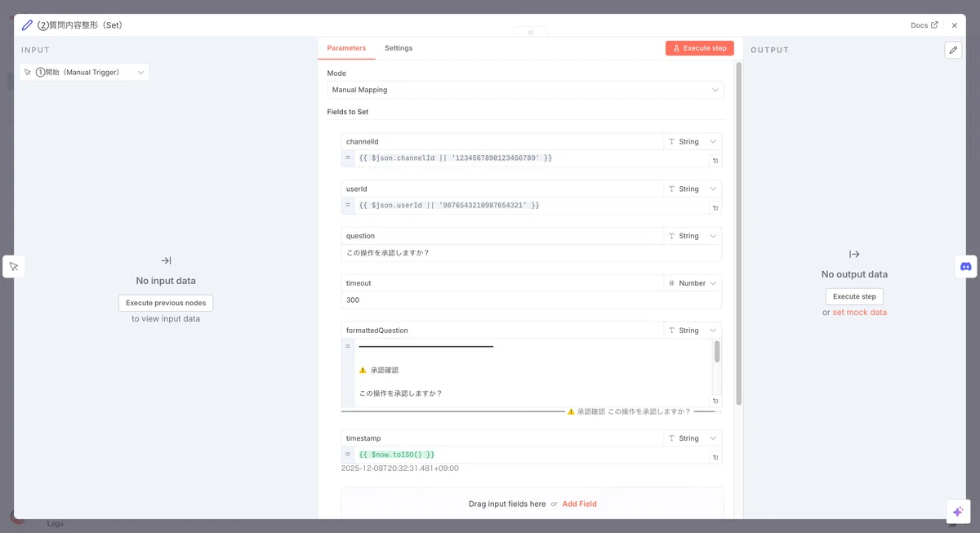Open the Manual Trigger input node dropdown
This screenshot has width=980, height=533.
pos(84,73)
